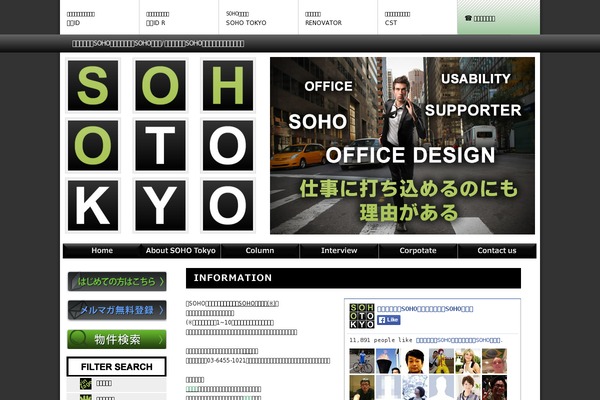Click the green phone contact button
The height and width of the screenshot is (400, 600).
(498, 17)
